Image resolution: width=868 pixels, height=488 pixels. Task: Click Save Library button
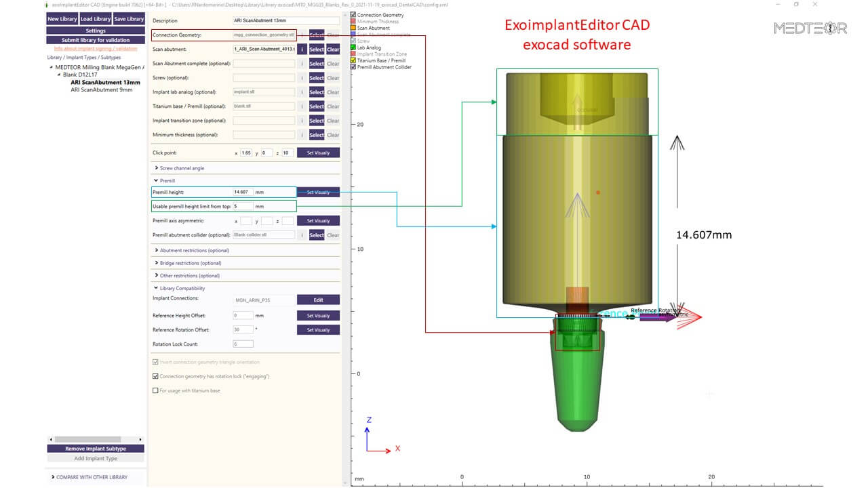coord(129,19)
